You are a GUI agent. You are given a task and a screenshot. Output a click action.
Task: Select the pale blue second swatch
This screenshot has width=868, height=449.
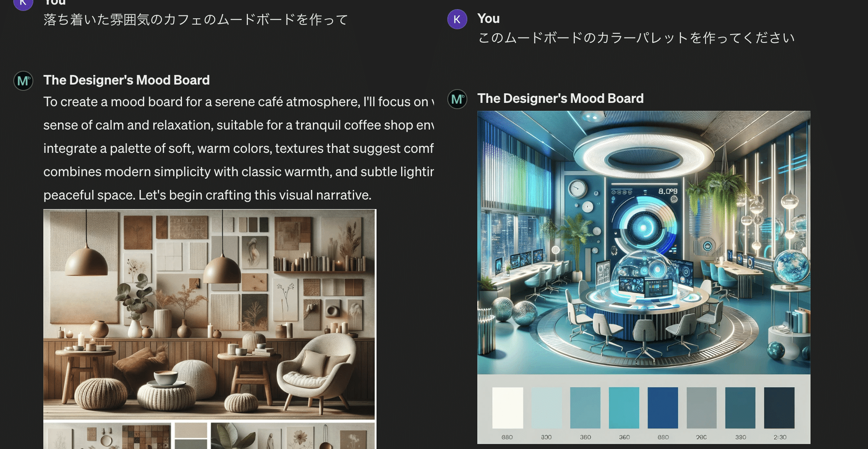(546, 408)
